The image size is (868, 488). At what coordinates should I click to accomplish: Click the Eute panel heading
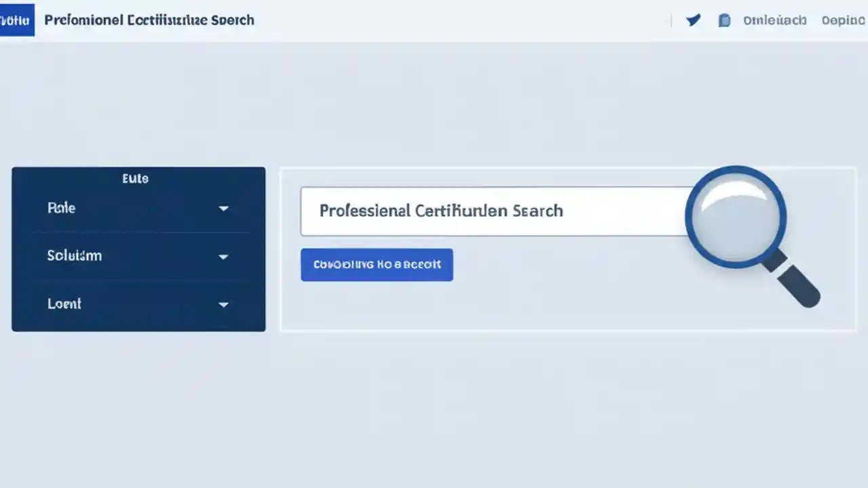tap(135, 178)
